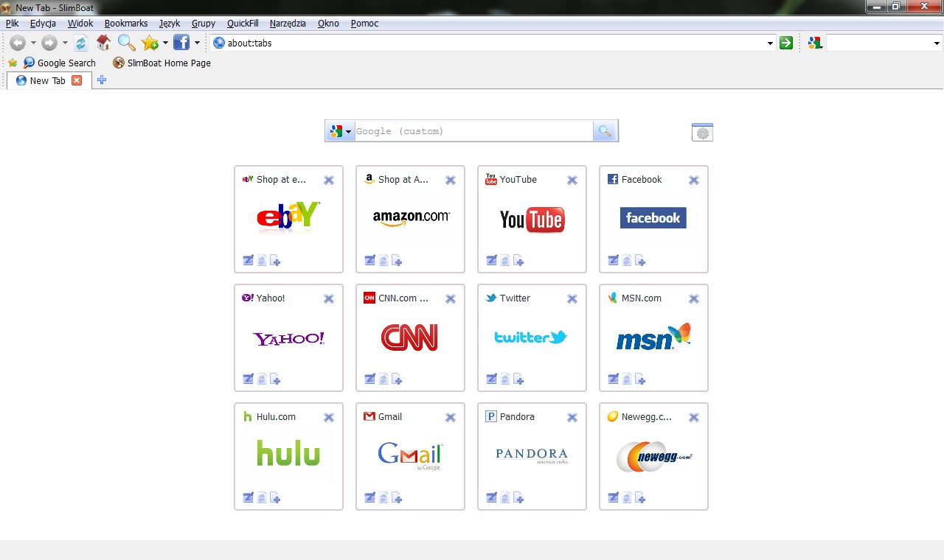Select the New Tab tab
The image size is (944, 560).
pos(48,80)
